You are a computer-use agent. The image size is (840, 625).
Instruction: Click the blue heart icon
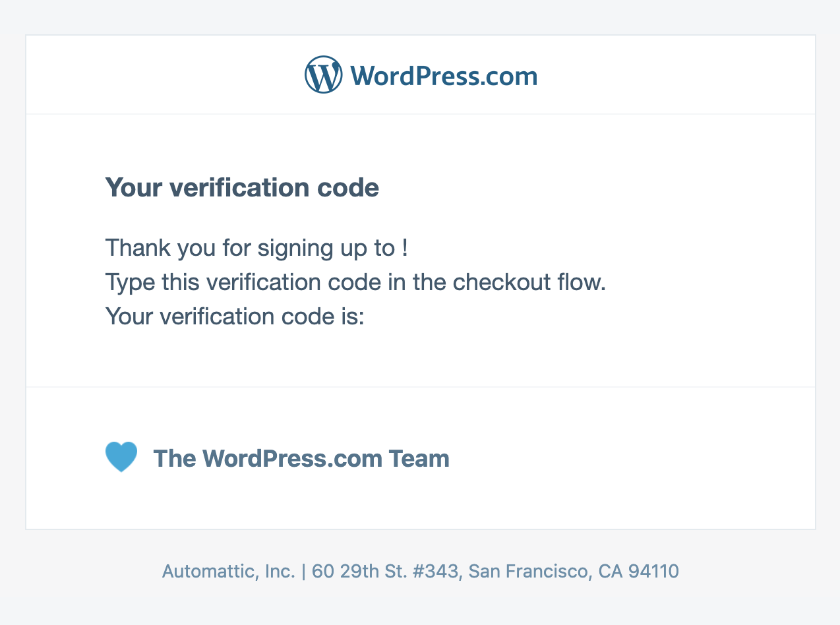tap(121, 457)
